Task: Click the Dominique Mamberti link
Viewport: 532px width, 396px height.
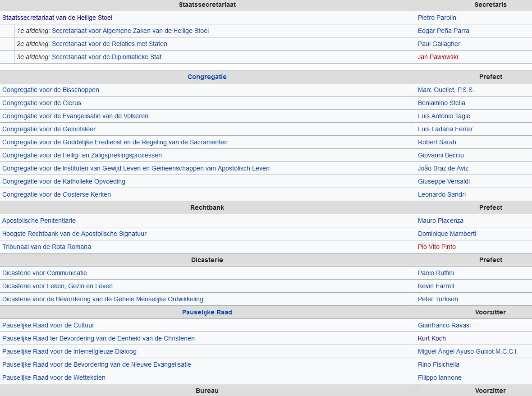Action: pyautogui.click(x=447, y=234)
